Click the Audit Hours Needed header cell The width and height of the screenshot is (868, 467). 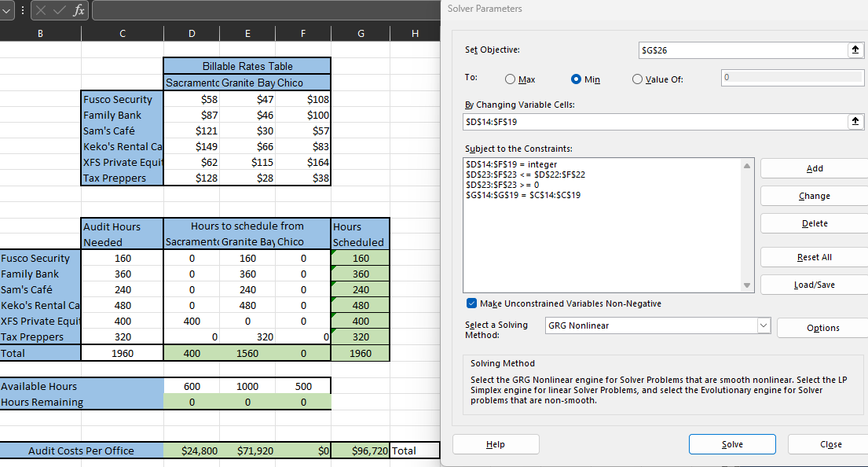click(x=123, y=234)
